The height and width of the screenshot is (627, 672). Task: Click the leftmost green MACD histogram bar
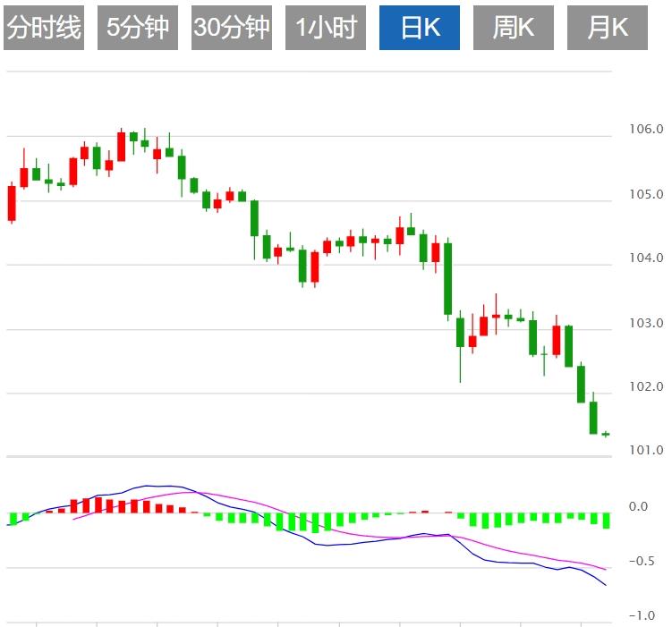point(13,519)
